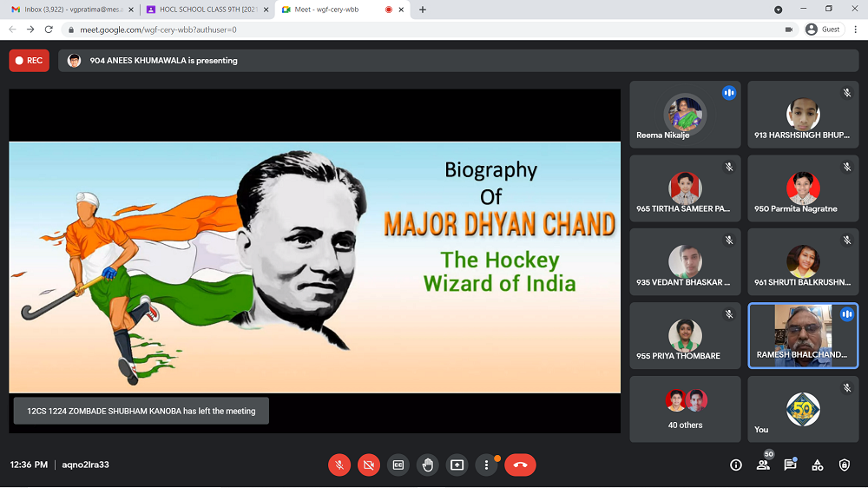
Task: Unmute the microphone in the bottom bar
Action: 339,465
